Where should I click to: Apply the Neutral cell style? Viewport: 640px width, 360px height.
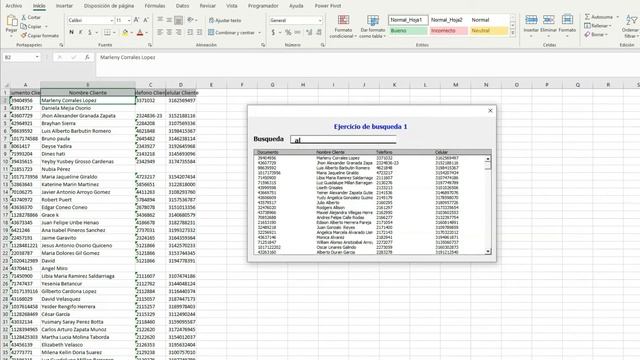489,31
